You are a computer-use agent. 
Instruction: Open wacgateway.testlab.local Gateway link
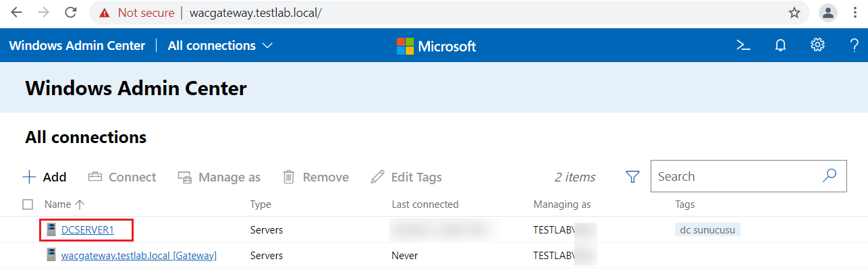point(138,256)
